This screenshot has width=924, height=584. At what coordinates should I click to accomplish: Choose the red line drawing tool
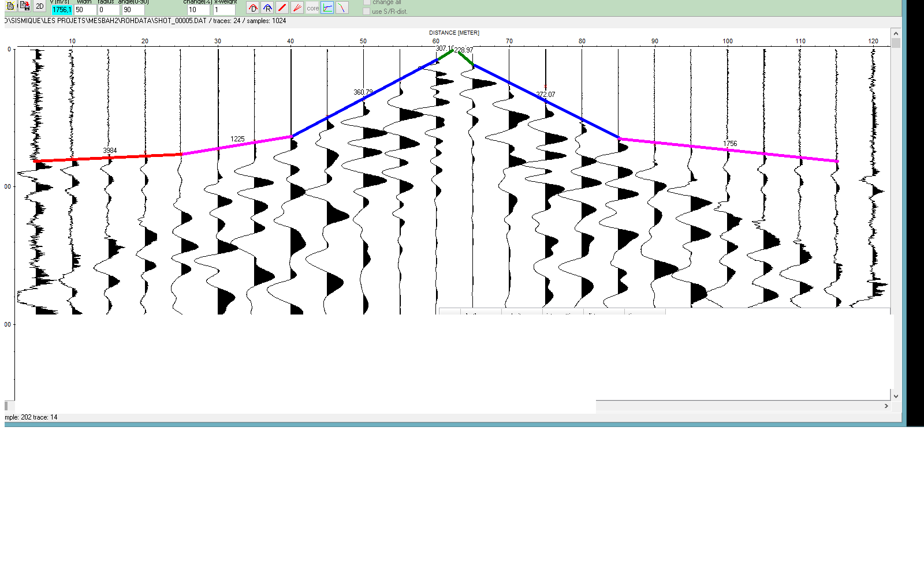(282, 8)
